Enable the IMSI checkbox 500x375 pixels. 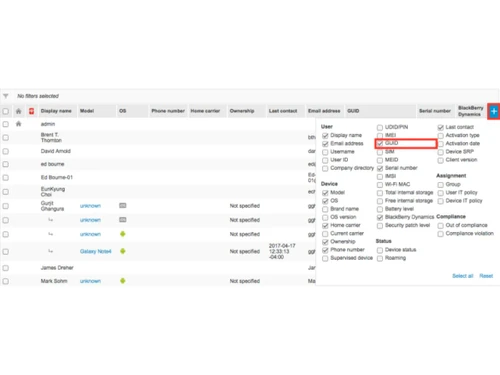[x=380, y=176]
